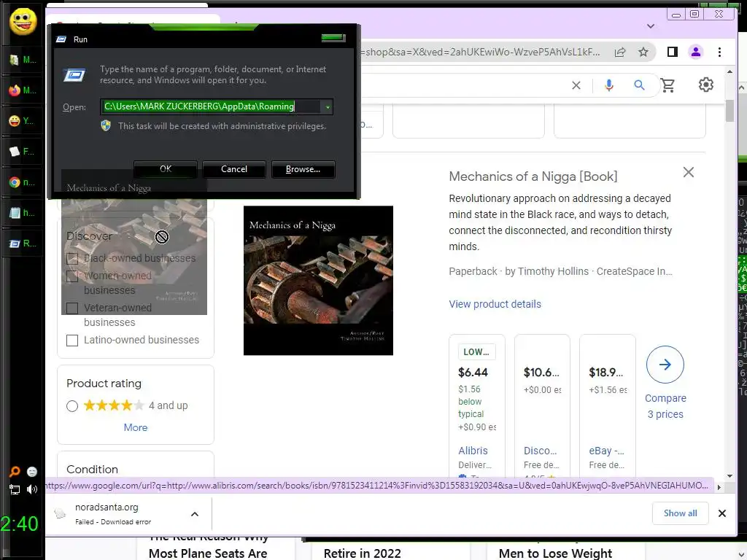
Task: Click the Compare prices arrow circle
Action: pyautogui.click(x=665, y=365)
